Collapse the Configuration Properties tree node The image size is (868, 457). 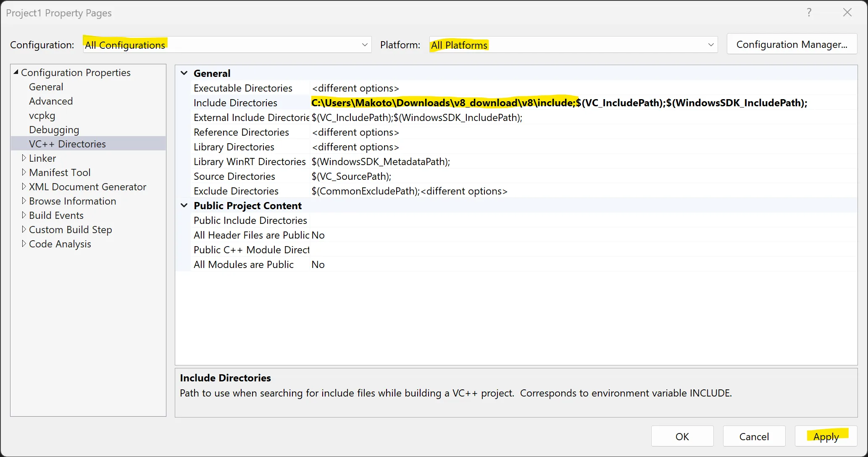[x=16, y=72]
